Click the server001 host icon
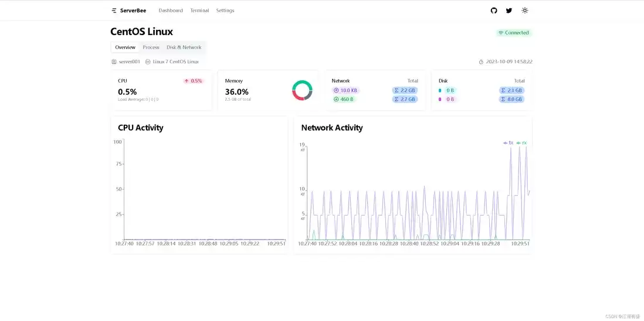644x321 pixels. pyautogui.click(x=114, y=62)
